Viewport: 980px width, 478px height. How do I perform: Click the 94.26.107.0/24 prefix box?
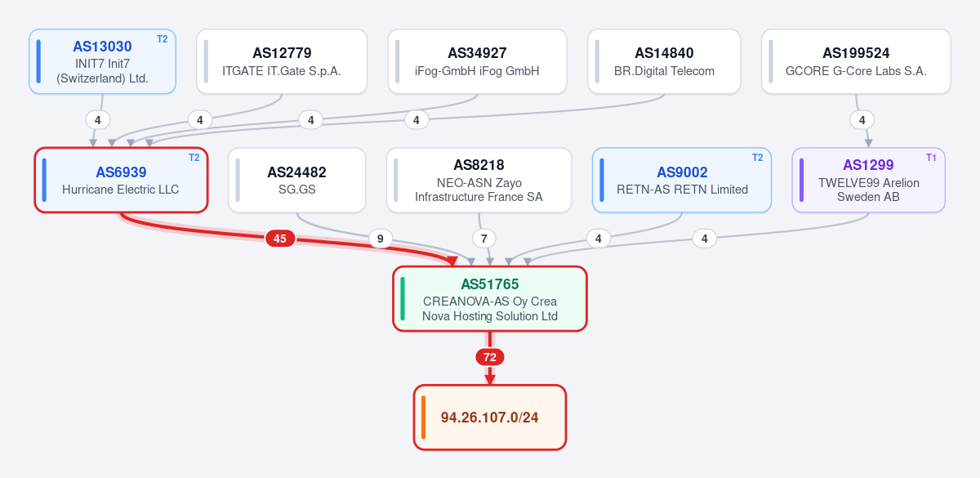tap(490, 417)
